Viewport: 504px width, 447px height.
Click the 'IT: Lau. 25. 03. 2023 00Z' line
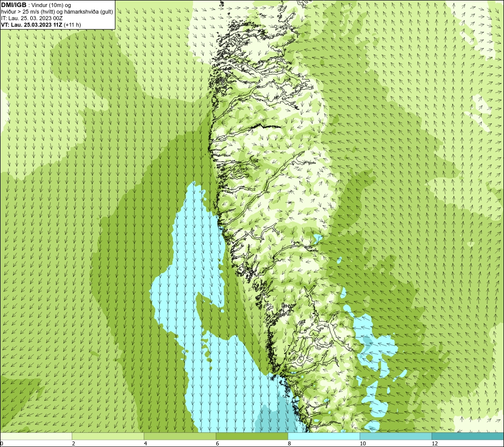[x=32, y=18]
